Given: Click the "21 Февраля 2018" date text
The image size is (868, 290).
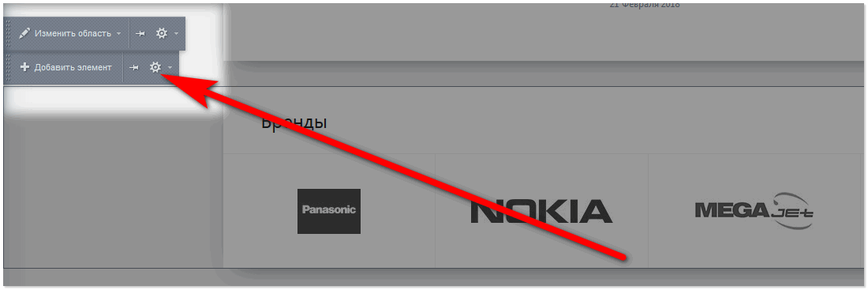Looking at the screenshot, I should [x=645, y=5].
